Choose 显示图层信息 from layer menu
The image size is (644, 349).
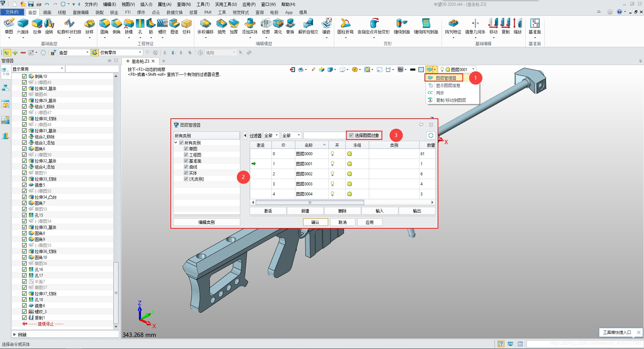pyautogui.click(x=448, y=85)
